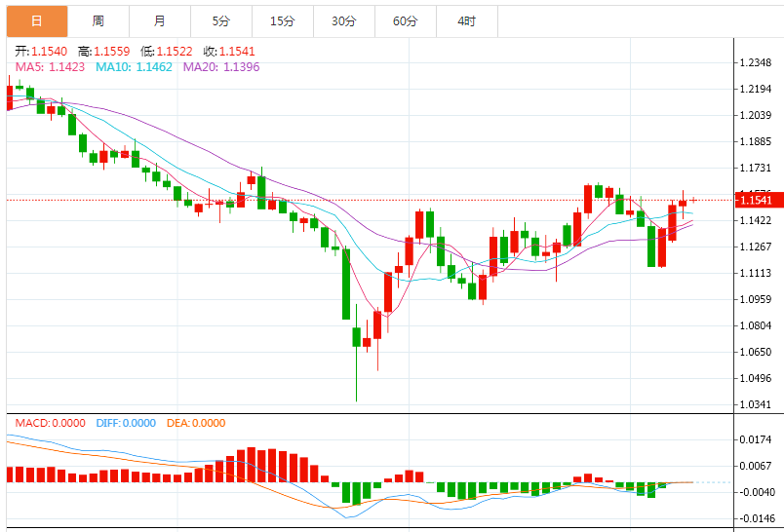Click the DEA:0.0000 label
This screenshot has width=784, height=532.
tap(196, 423)
